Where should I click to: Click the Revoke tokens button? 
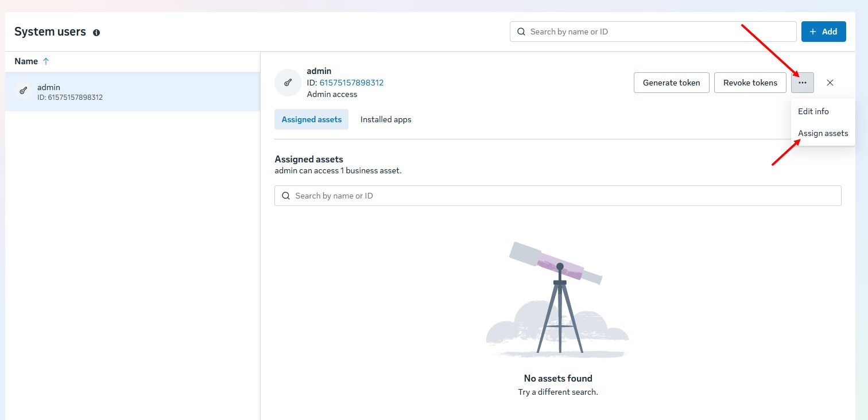[x=750, y=83]
